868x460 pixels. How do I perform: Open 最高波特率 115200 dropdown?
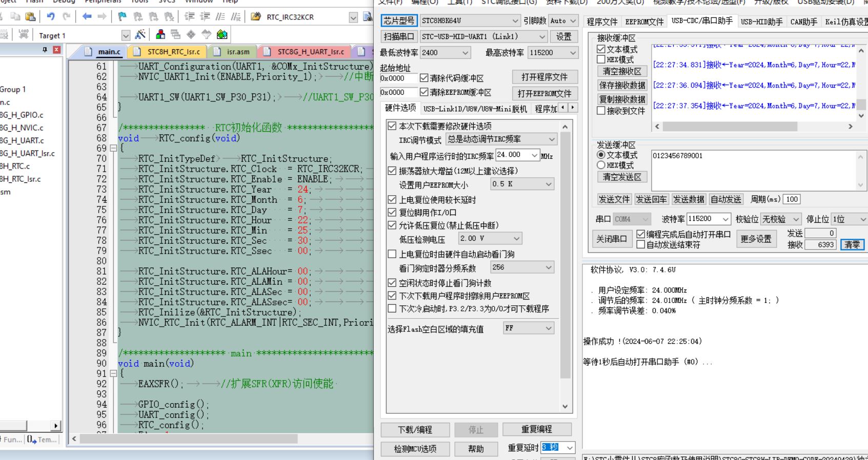click(553, 53)
